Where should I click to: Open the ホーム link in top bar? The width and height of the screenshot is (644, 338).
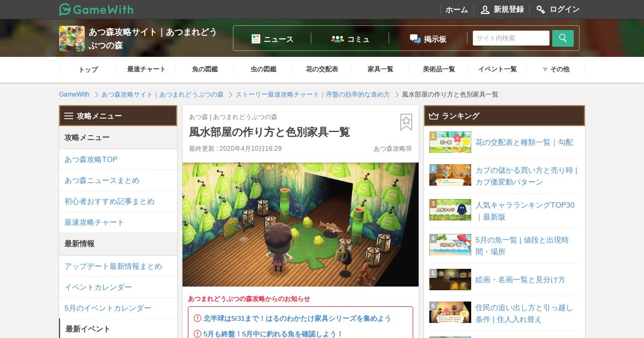click(457, 10)
